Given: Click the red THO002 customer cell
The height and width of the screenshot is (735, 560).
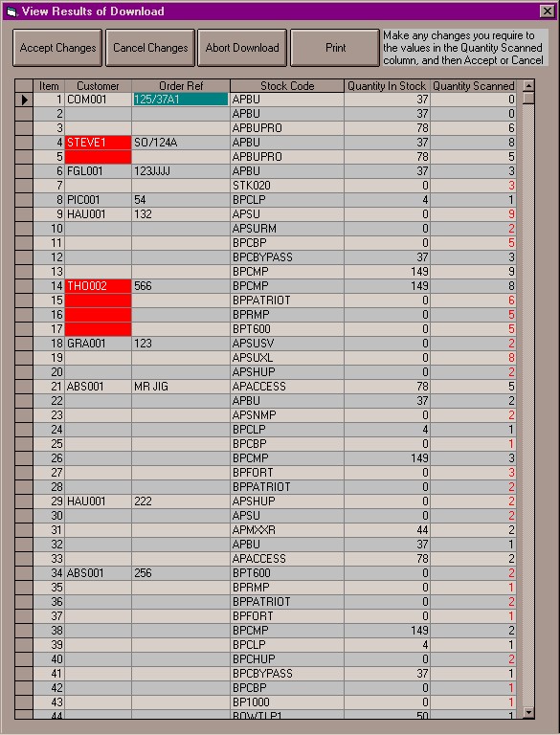Looking at the screenshot, I should tap(98, 286).
